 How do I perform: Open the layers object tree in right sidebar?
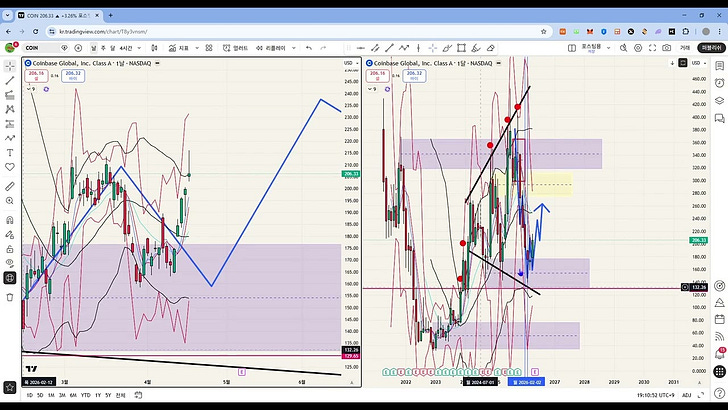tap(719, 100)
